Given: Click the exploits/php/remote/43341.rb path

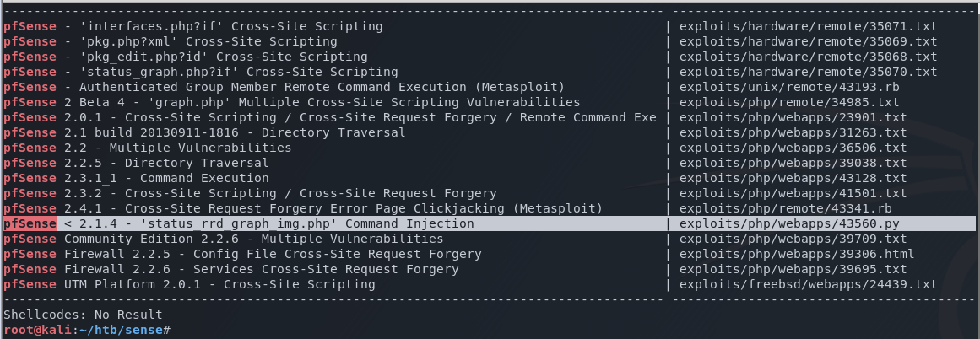Looking at the screenshot, I should point(785,208).
